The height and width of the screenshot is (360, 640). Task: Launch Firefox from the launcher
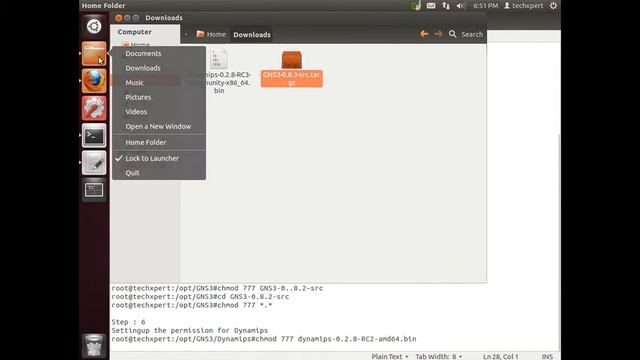[x=94, y=81]
